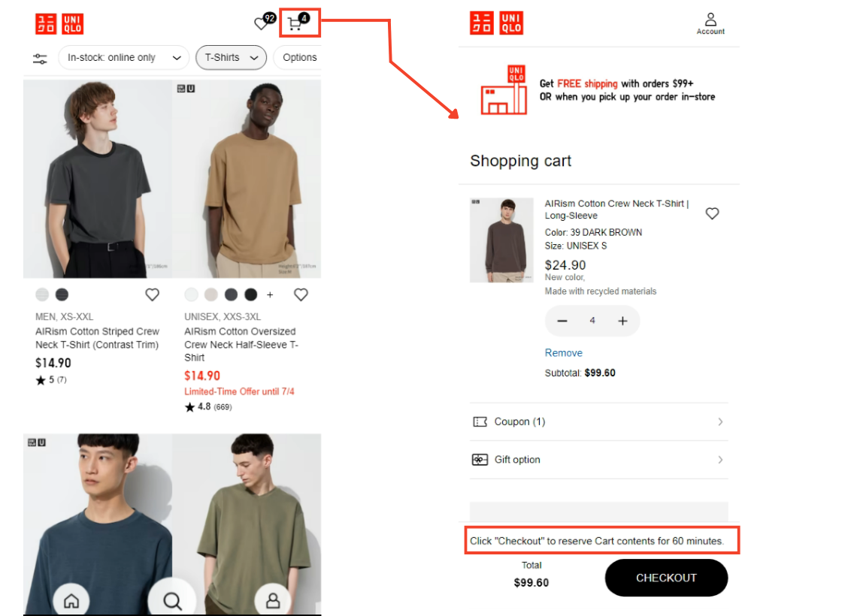Increase quantity with the plus stepper

click(x=622, y=321)
